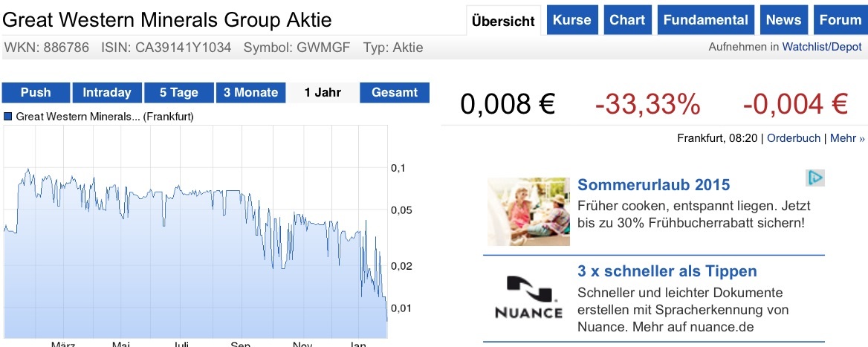Click the Nuance logo image
The height and width of the screenshot is (347, 868).
click(x=528, y=296)
